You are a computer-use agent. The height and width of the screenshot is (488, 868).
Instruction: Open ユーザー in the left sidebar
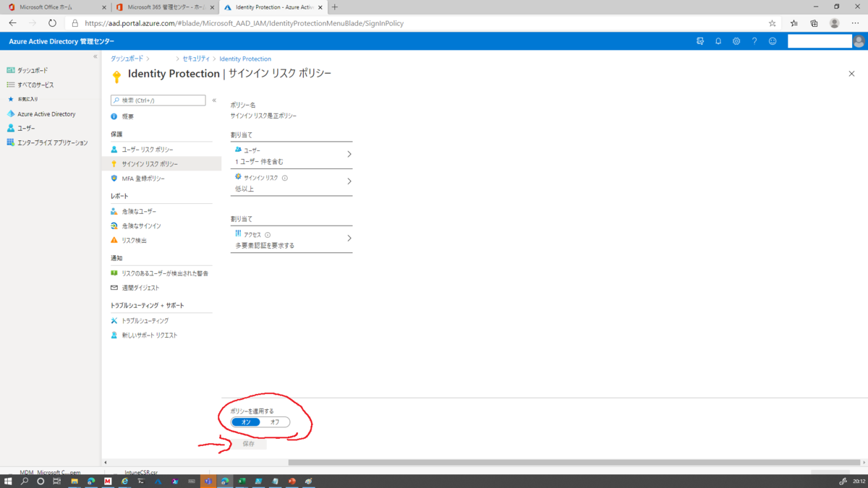(26, 128)
